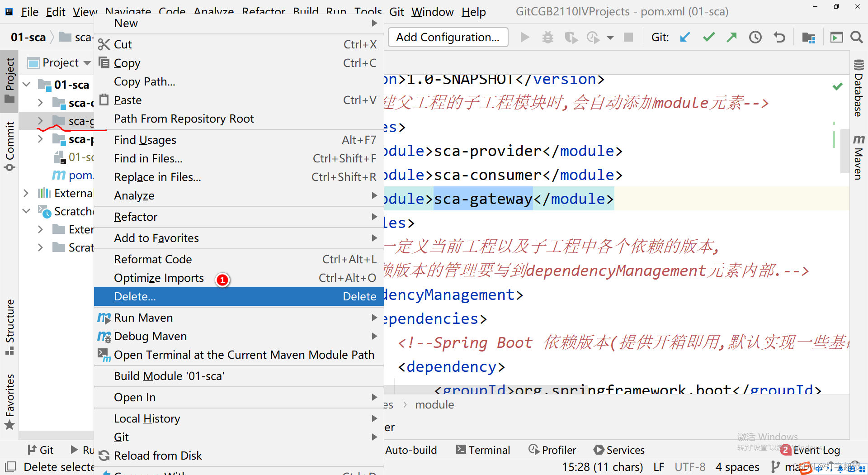Click the green Run triangle in toolbar
This screenshot has height=475, width=868.
pyautogui.click(x=524, y=37)
